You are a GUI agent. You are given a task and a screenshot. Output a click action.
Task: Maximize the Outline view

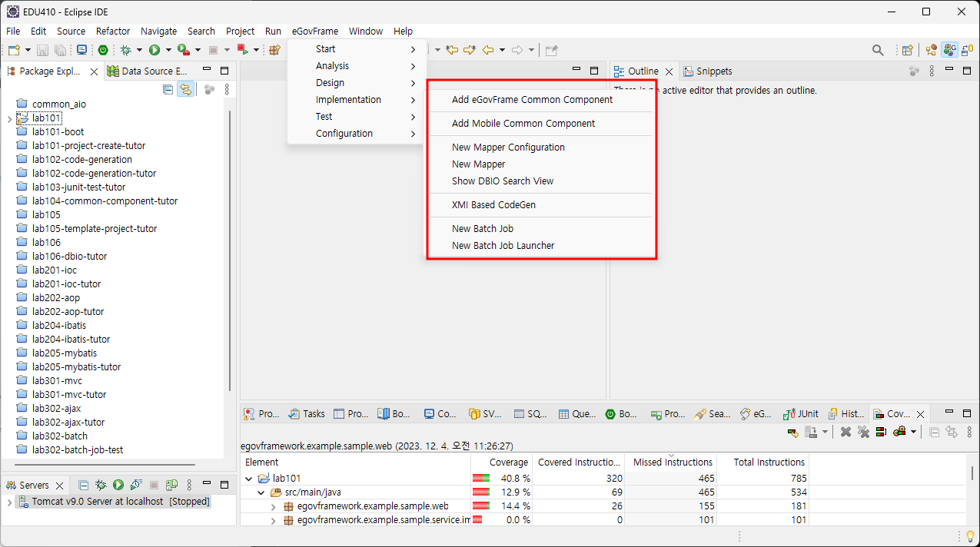tap(967, 71)
